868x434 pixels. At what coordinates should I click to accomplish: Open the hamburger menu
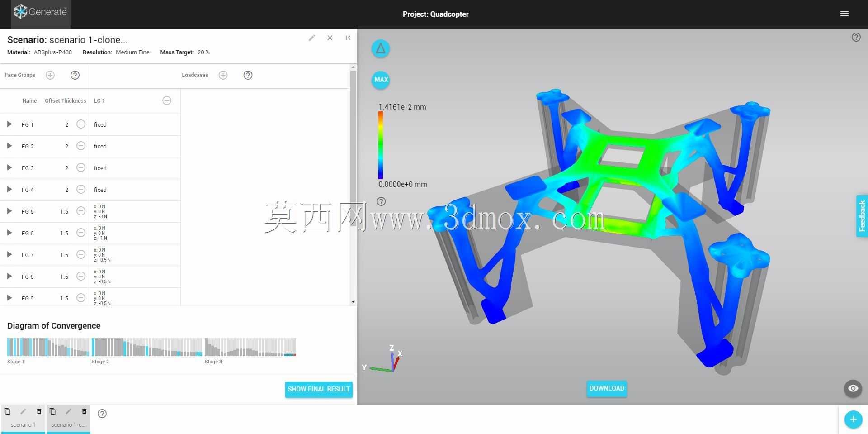point(844,14)
